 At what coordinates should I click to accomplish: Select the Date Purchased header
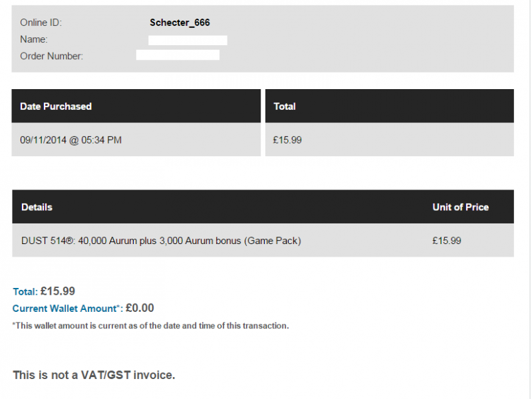pos(56,106)
